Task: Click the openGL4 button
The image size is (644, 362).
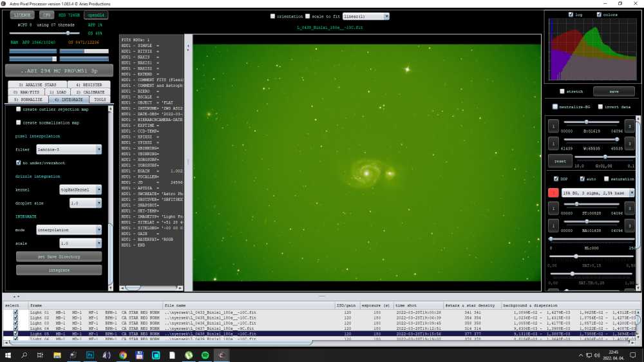Action: click(x=96, y=15)
